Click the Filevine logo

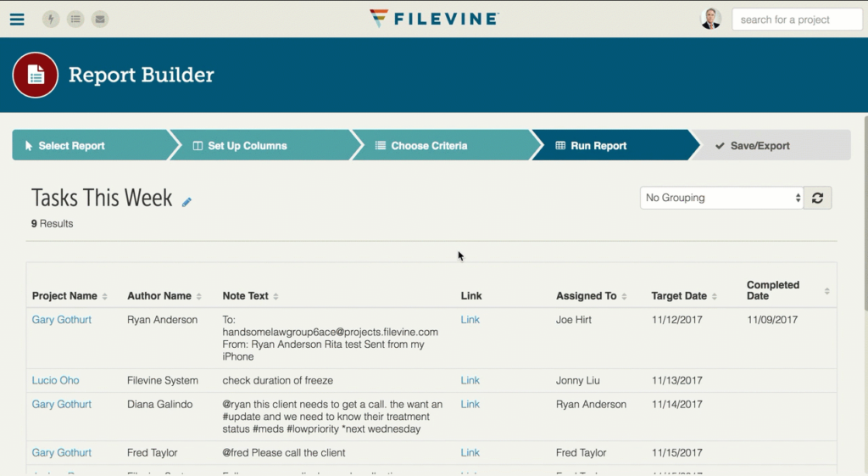434,19
